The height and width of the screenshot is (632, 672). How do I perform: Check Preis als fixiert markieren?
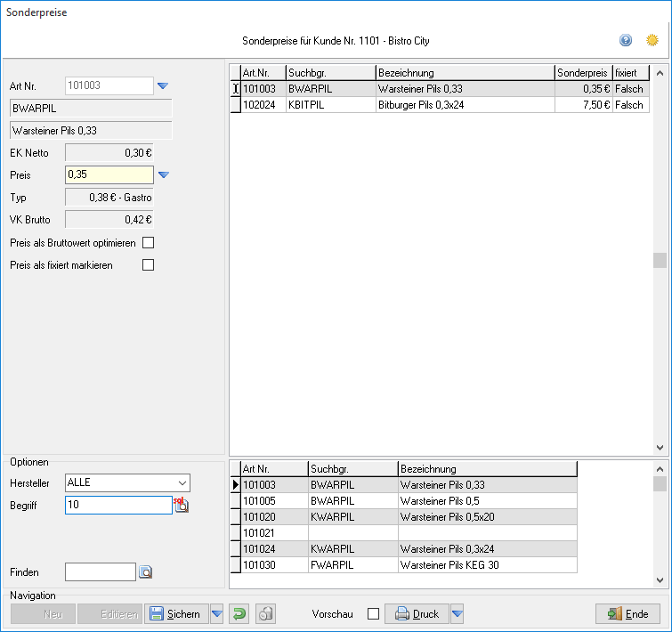149,265
